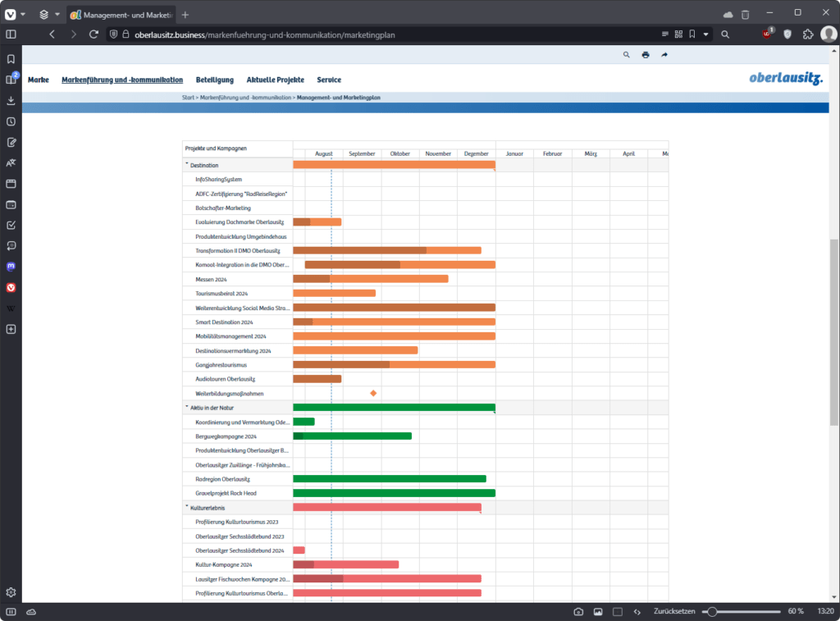Collapse the Destination group
Viewport: 840px width, 621px height.
click(187, 164)
